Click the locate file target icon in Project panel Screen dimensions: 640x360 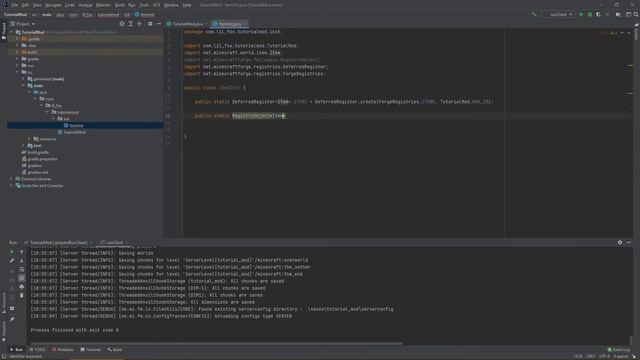point(122,24)
